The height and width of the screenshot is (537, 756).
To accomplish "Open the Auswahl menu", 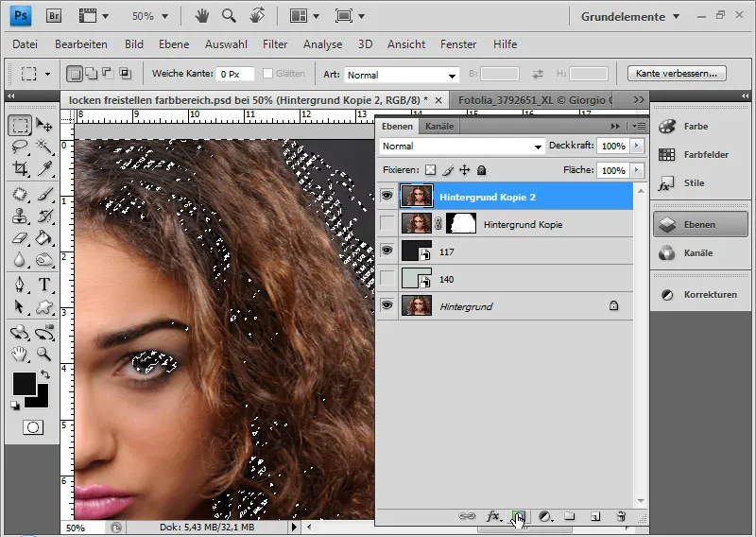I will click(x=226, y=44).
